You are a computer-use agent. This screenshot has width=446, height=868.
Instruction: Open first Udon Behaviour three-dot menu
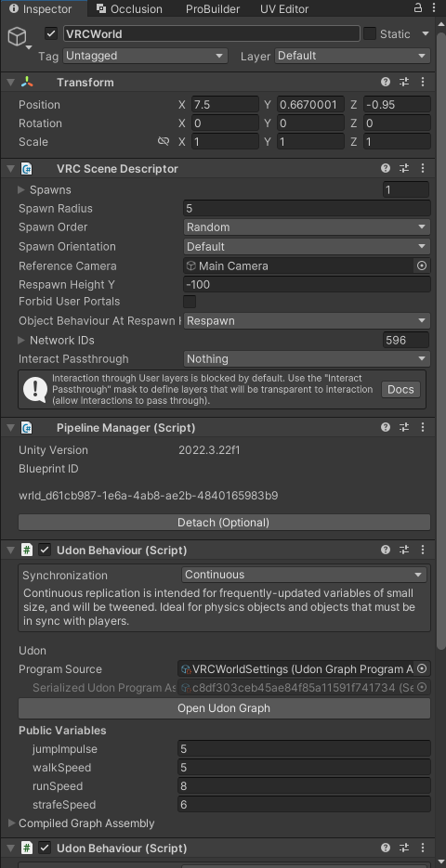pyautogui.click(x=423, y=550)
